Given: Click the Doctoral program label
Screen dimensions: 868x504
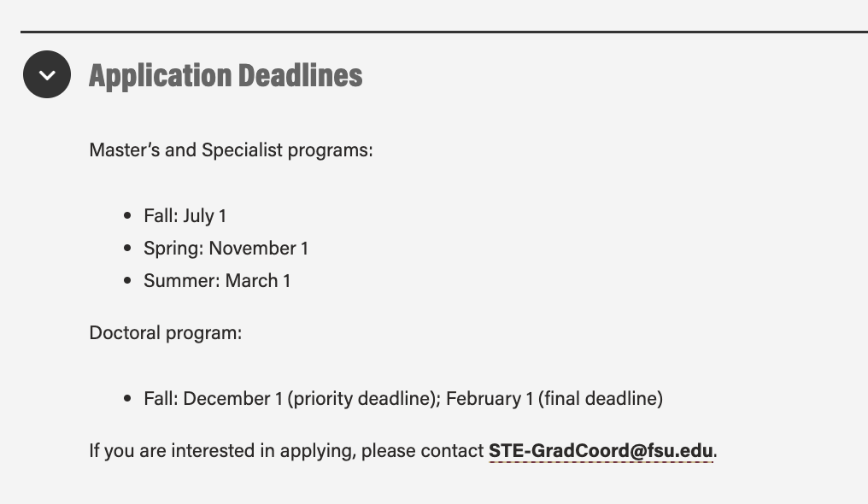Looking at the screenshot, I should pos(166,333).
